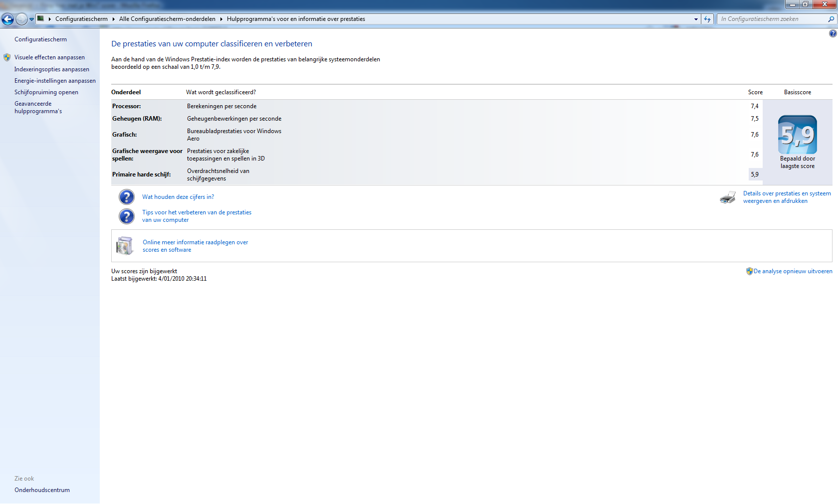Screen dimensions: 838x504
Task: Run De analyse opnieuw uitvoeren
Action: click(793, 271)
